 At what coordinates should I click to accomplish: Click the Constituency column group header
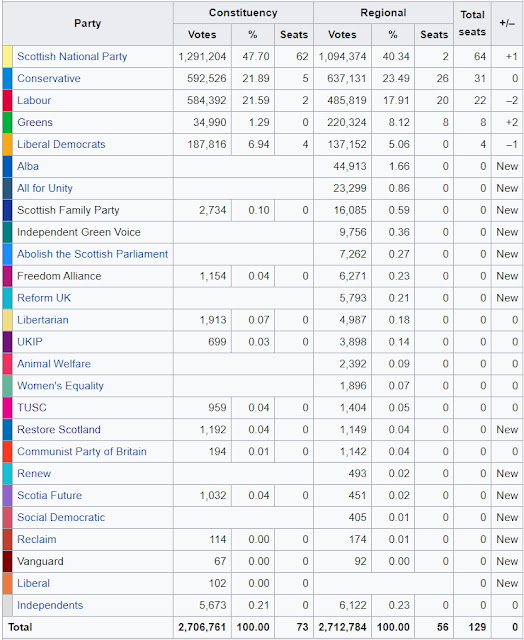click(243, 13)
